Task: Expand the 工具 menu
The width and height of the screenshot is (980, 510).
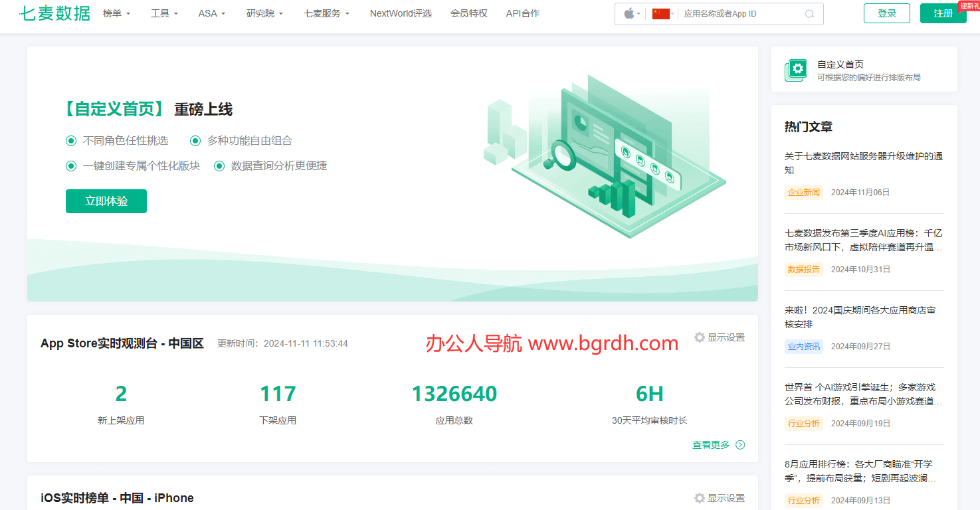Action: [x=164, y=13]
